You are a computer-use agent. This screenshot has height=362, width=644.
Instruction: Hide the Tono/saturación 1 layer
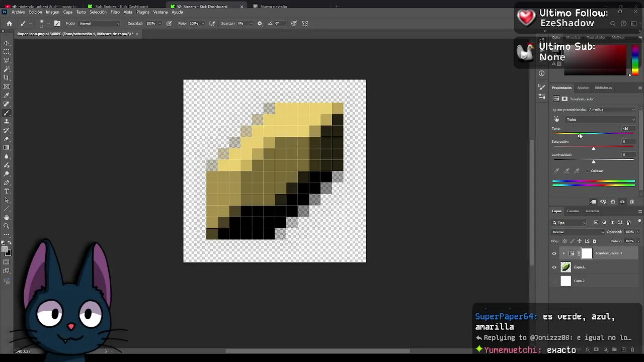coord(554,253)
